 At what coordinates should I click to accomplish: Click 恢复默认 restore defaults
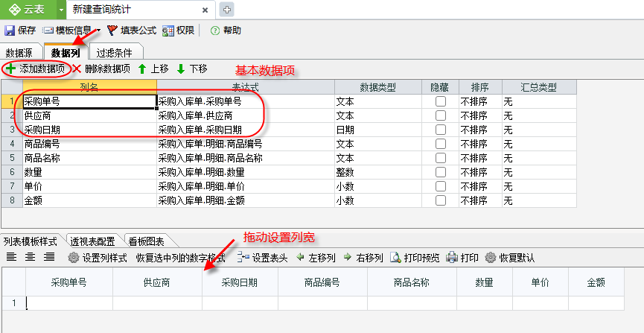(510, 258)
